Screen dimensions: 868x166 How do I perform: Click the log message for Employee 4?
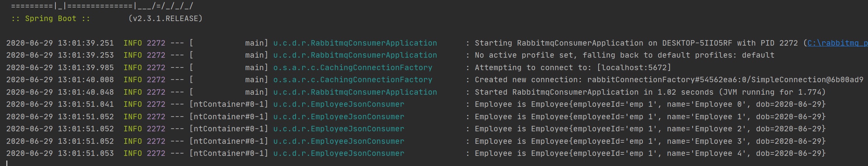[x=650, y=153]
